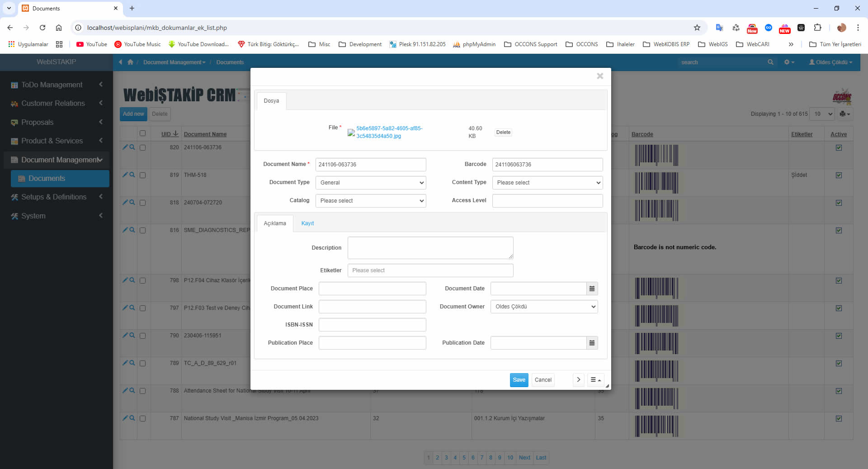Click the edit pencil for row 818
The height and width of the screenshot is (469, 868).
tap(125, 202)
